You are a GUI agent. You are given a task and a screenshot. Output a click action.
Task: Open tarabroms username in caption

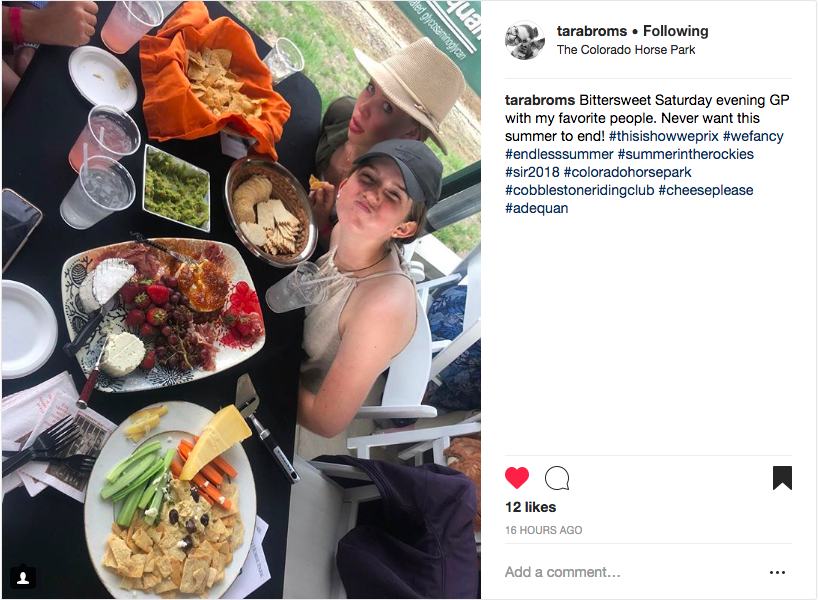pos(540,100)
